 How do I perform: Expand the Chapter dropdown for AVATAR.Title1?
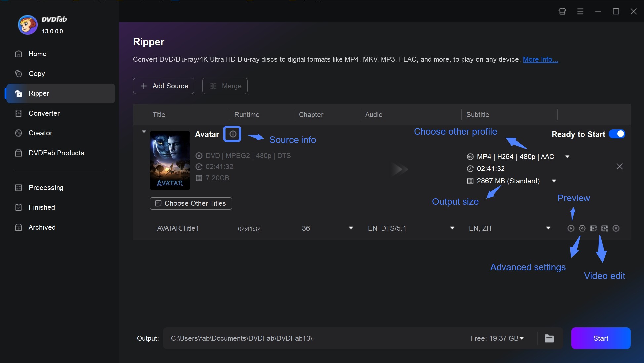click(x=351, y=228)
